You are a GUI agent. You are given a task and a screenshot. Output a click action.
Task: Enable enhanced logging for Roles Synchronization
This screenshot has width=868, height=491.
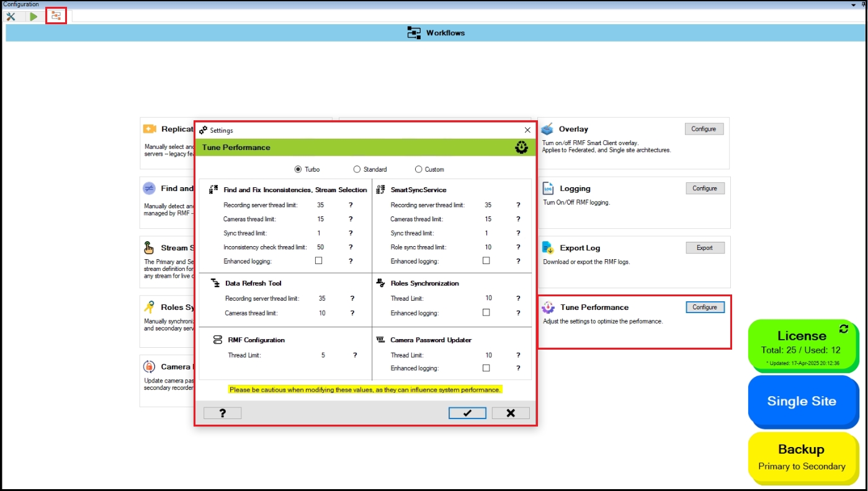click(486, 313)
